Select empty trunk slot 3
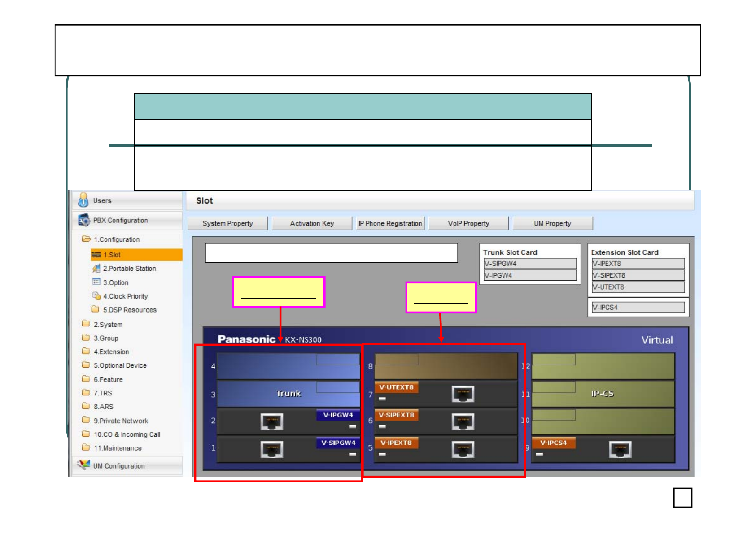Viewport: 756px width, 534px height. [288, 394]
